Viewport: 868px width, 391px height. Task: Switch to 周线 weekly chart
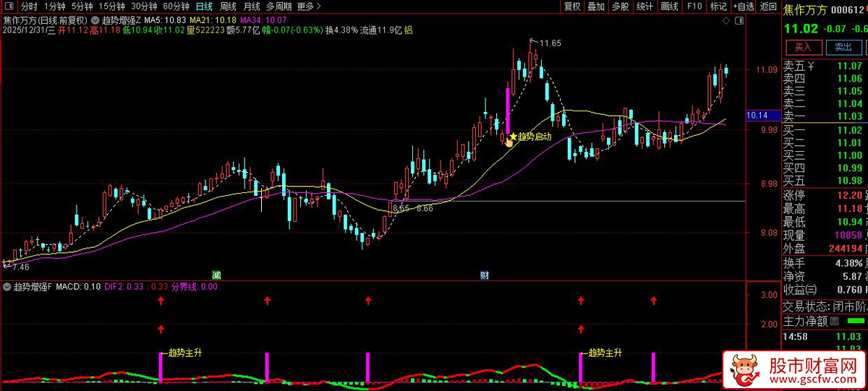click(x=228, y=7)
